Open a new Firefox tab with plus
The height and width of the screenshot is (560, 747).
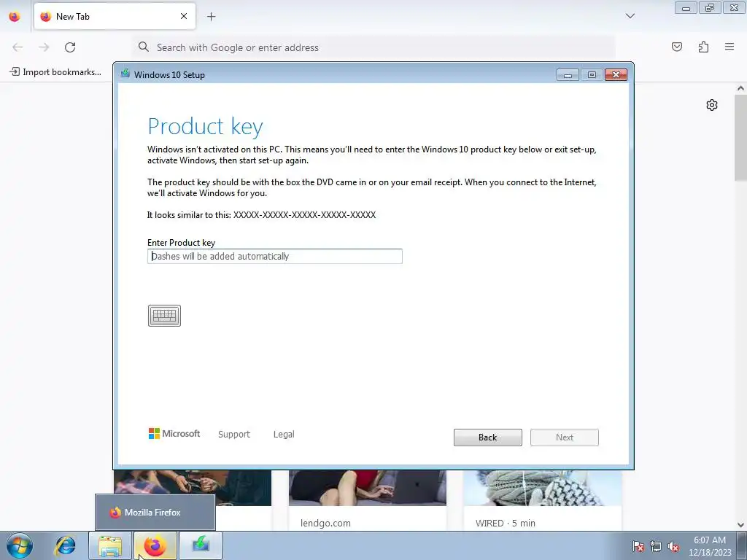[x=211, y=17]
